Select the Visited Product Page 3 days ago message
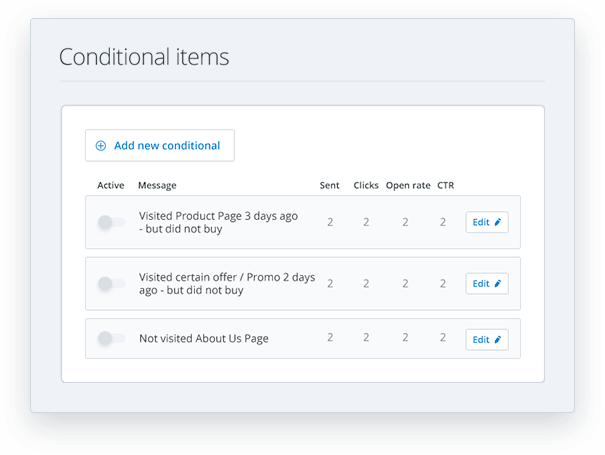This screenshot has height=455, width=605. [x=218, y=222]
